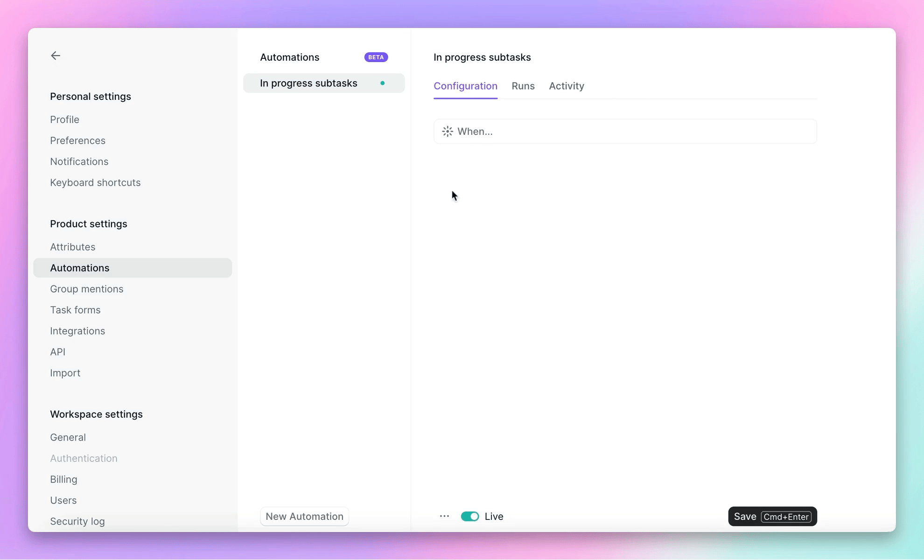Open Notifications settings
The width and height of the screenshot is (924, 560).
coord(79,161)
